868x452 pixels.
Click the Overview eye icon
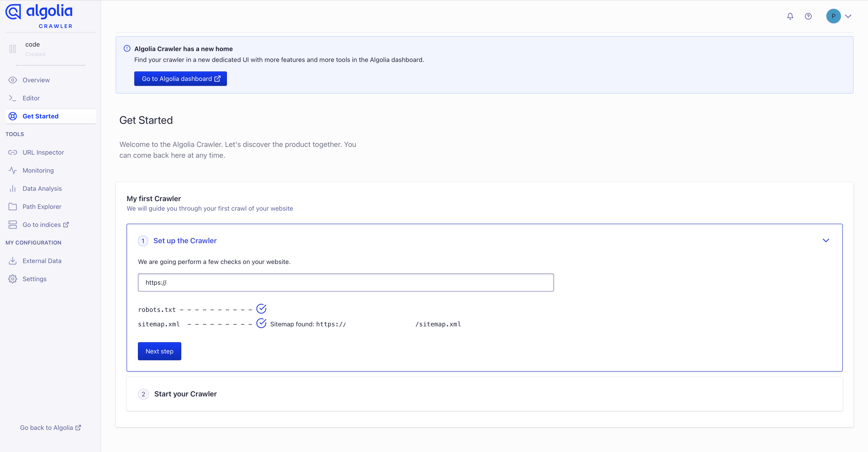(12, 80)
